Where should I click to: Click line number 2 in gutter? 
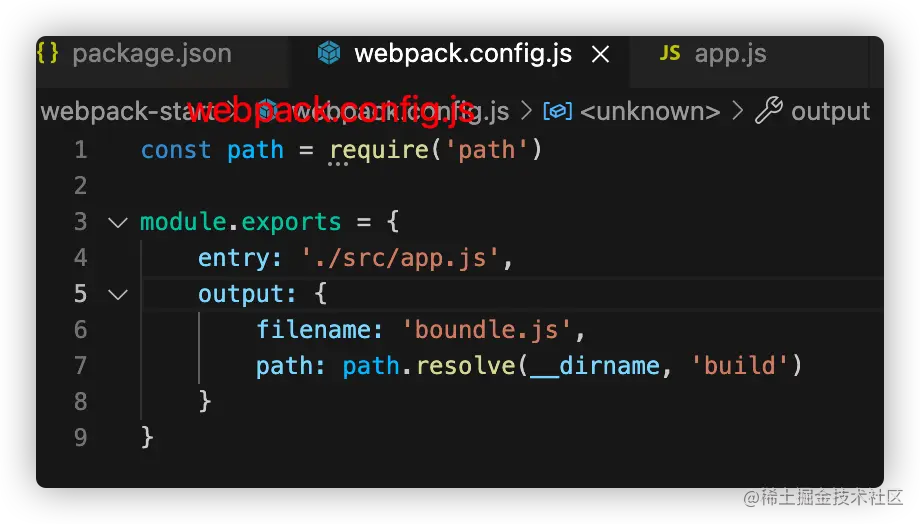(x=80, y=186)
